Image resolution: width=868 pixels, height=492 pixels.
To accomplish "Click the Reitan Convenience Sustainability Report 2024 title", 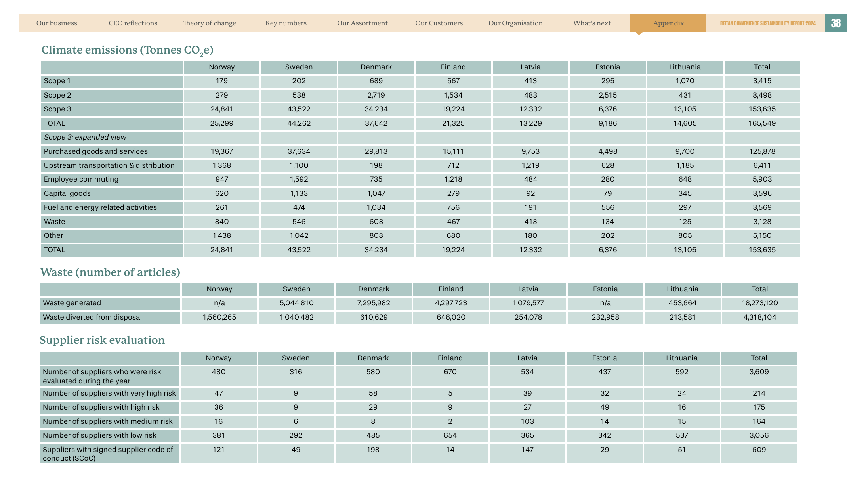I will (x=768, y=23).
